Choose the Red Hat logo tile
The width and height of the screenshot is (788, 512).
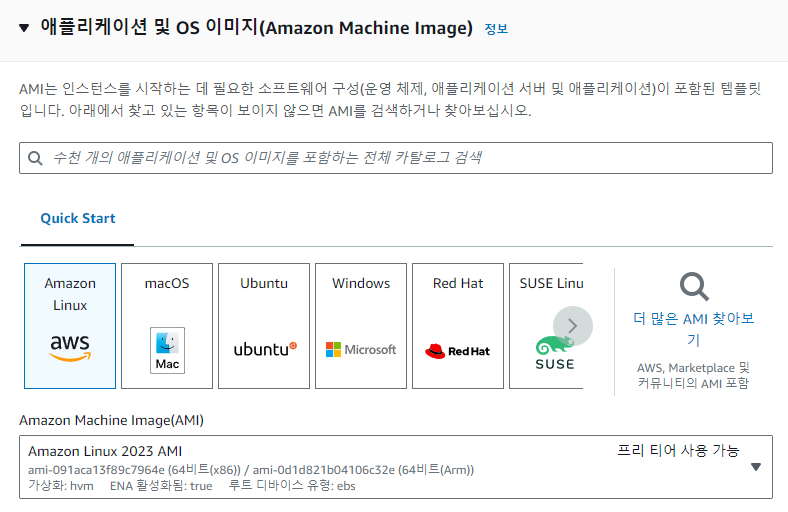(458, 326)
